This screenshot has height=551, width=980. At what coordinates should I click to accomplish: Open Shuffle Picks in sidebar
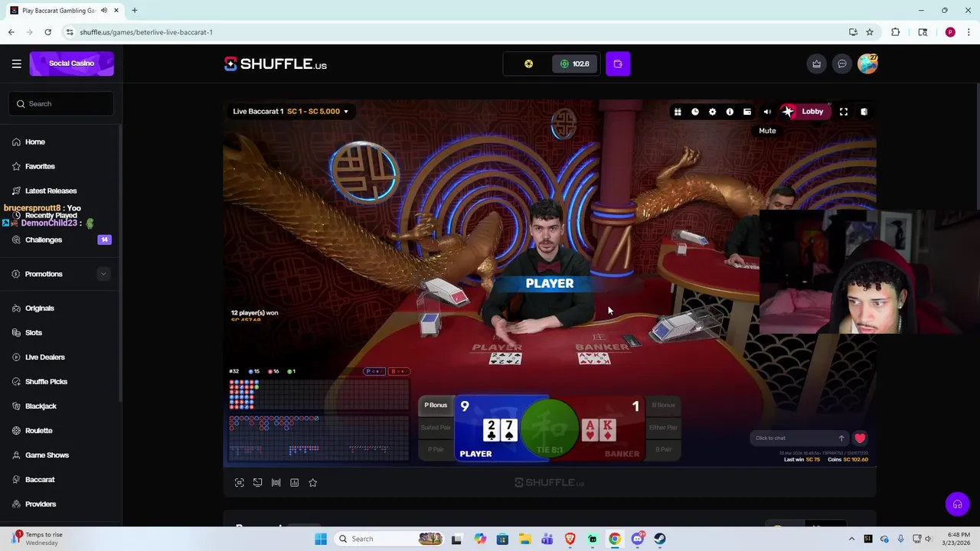point(46,381)
